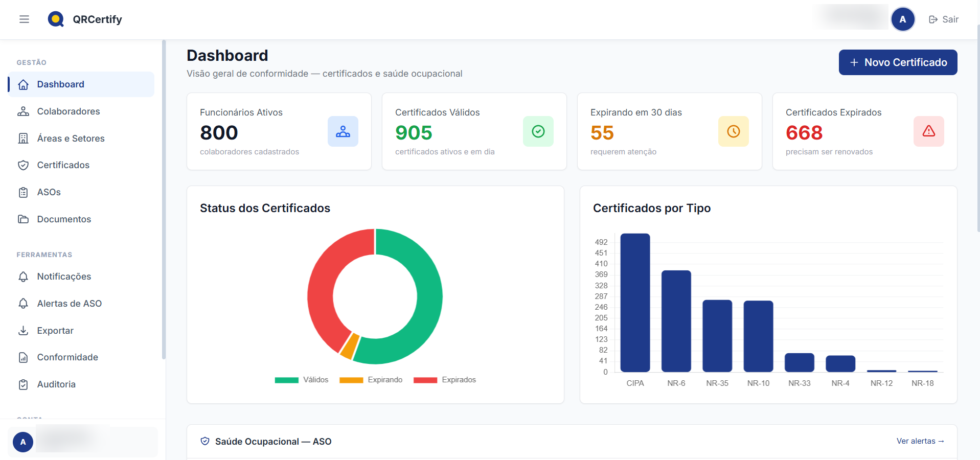Click the Saúde Ocupacional — ASO heading
Viewport: 980px width, 460px height.
click(273, 442)
